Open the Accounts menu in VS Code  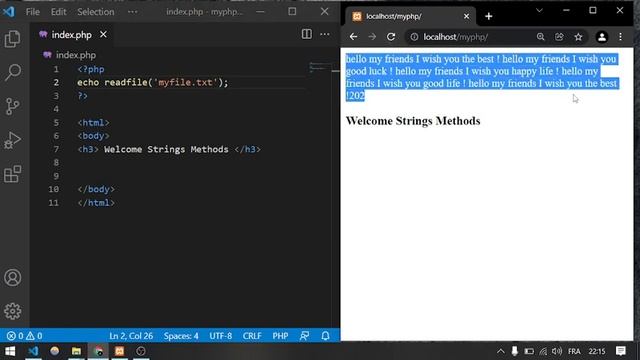[13, 278]
